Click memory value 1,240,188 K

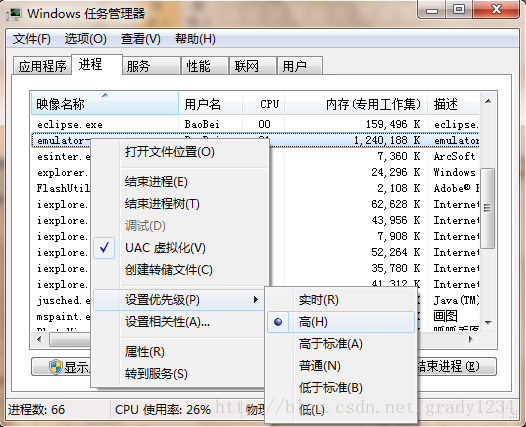pyautogui.click(x=387, y=140)
